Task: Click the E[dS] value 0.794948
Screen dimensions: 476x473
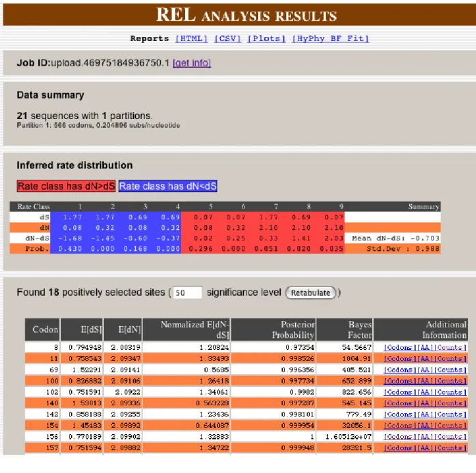Action: [x=85, y=347]
